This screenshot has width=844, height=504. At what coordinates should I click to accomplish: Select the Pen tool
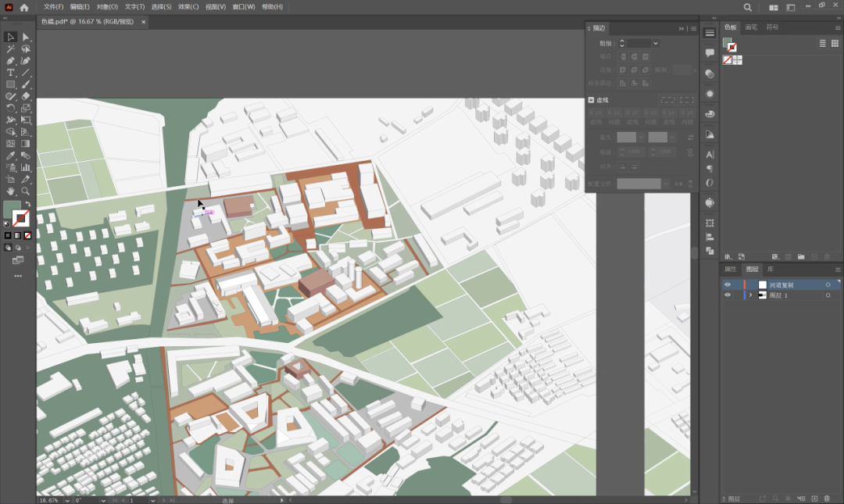click(x=10, y=61)
